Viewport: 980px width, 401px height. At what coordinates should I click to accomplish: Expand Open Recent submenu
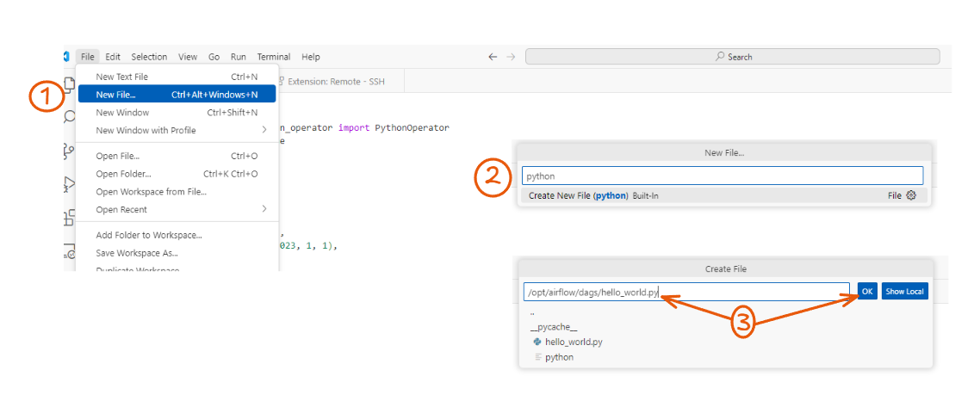click(177, 209)
